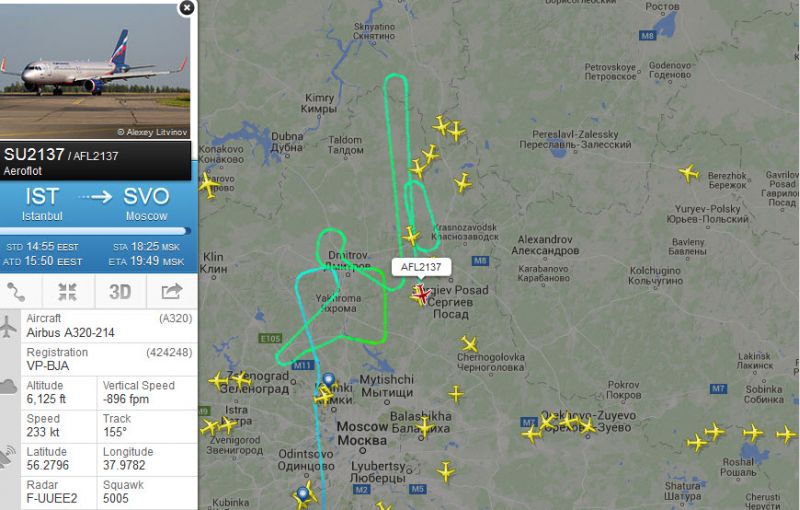Click the SVO Moscow destination airport
The width and height of the screenshot is (800, 510).
(146, 203)
